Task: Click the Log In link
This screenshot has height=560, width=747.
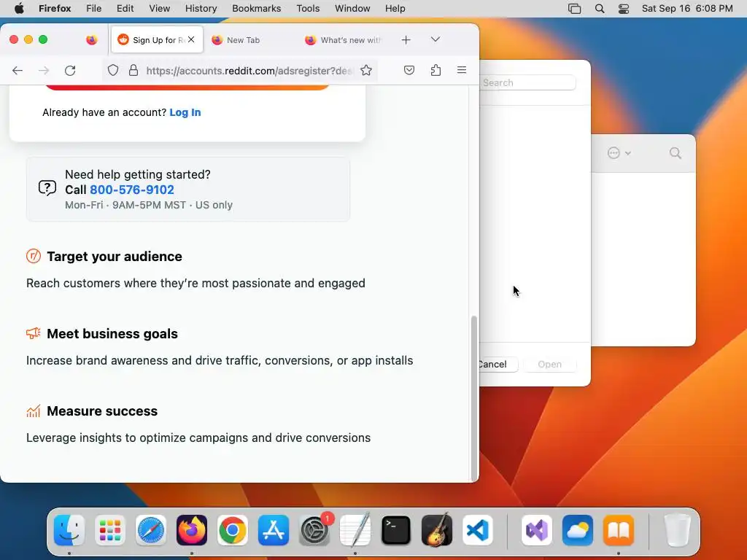Action: 185,112
